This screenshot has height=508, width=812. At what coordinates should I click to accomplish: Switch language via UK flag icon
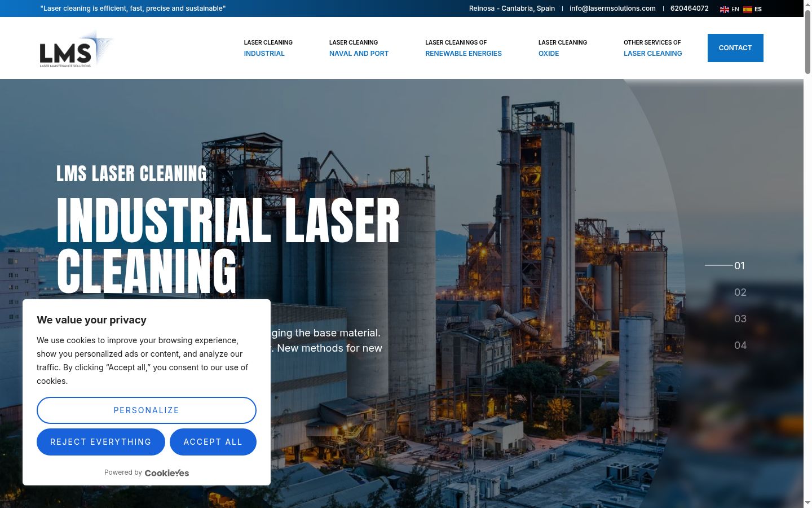click(725, 9)
